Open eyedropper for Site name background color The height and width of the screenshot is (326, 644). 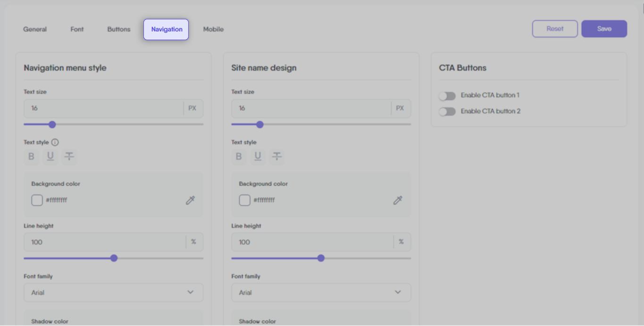398,201
